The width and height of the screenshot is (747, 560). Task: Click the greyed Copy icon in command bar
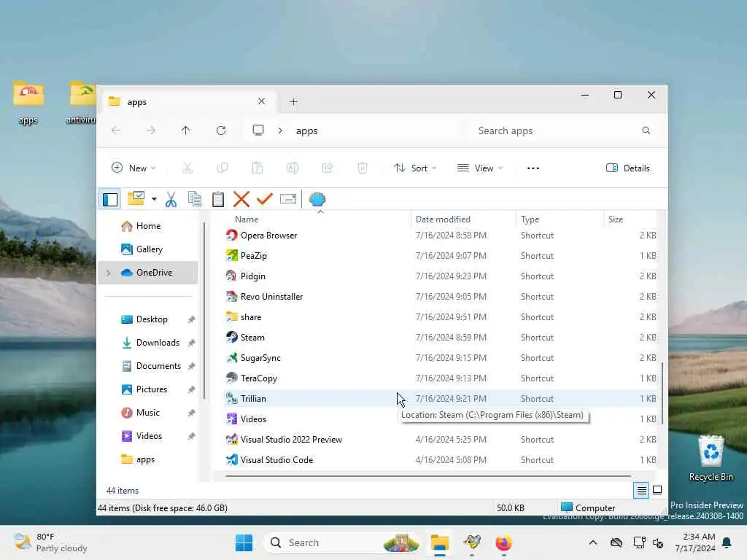pos(222,168)
